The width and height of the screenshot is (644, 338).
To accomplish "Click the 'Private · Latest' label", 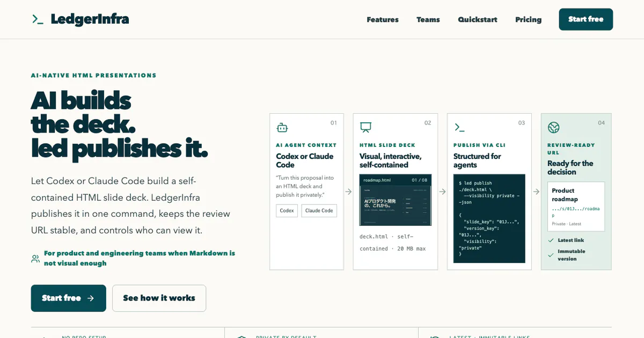I will (566, 224).
